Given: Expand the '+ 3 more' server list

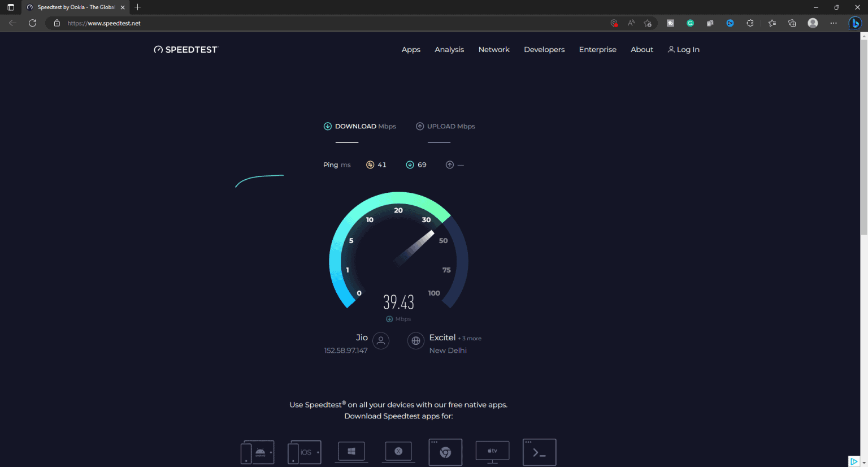Looking at the screenshot, I should click(x=470, y=338).
